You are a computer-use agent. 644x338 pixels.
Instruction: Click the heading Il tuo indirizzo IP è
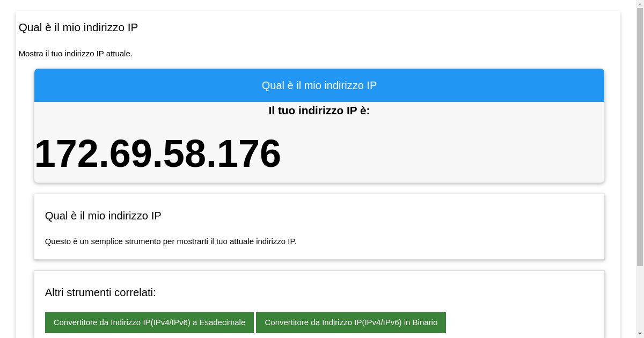(x=319, y=111)
